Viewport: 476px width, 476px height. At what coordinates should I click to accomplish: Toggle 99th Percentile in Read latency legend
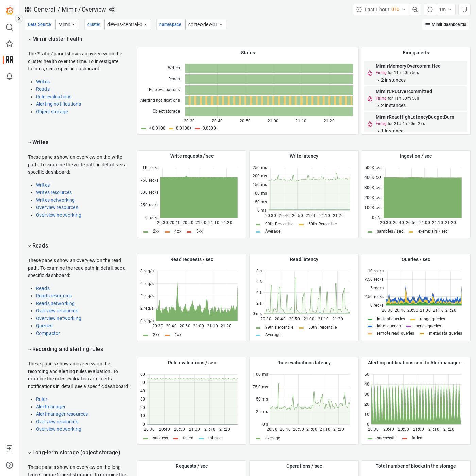[279, 327]
